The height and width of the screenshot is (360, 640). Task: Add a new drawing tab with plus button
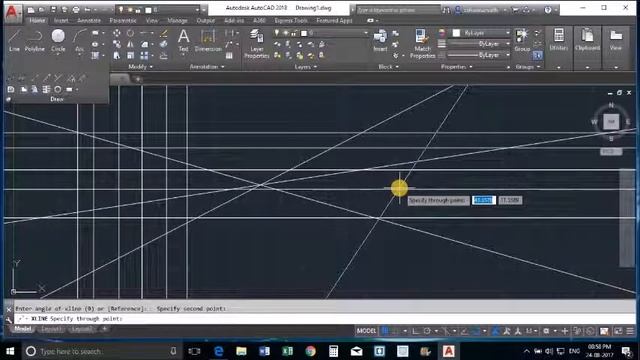(138, 79)
